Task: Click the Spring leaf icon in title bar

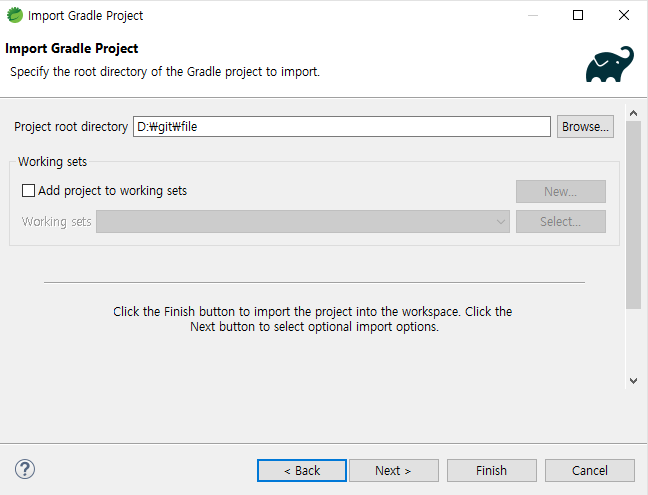Action: [15, 15]
